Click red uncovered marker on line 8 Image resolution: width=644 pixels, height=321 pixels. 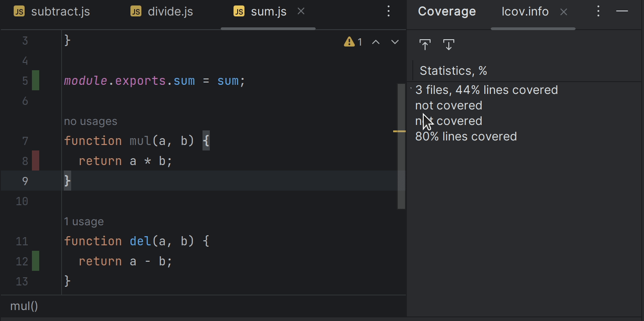coord(36,161)
